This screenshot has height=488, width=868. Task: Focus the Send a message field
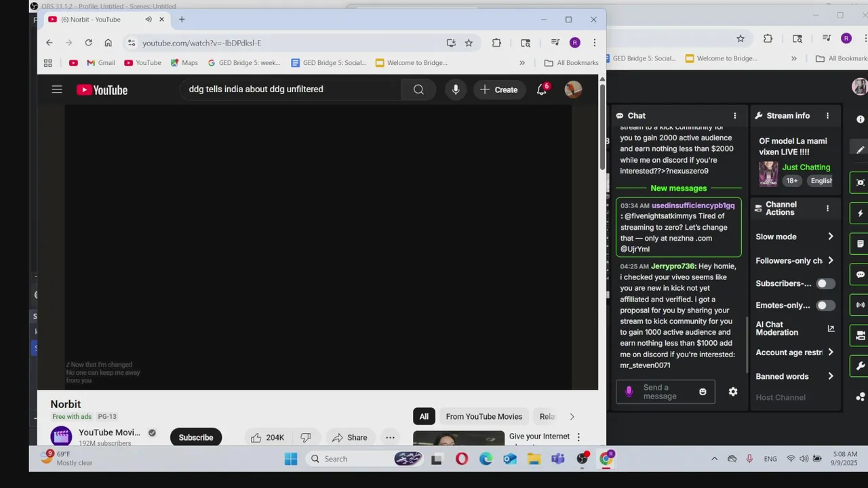coord(665,392)
